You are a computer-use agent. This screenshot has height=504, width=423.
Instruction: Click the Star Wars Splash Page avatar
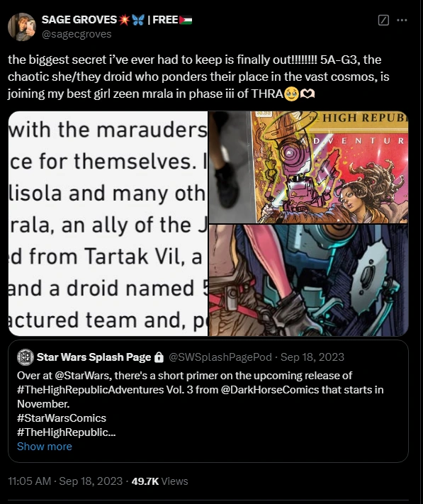tap(26, 357)
